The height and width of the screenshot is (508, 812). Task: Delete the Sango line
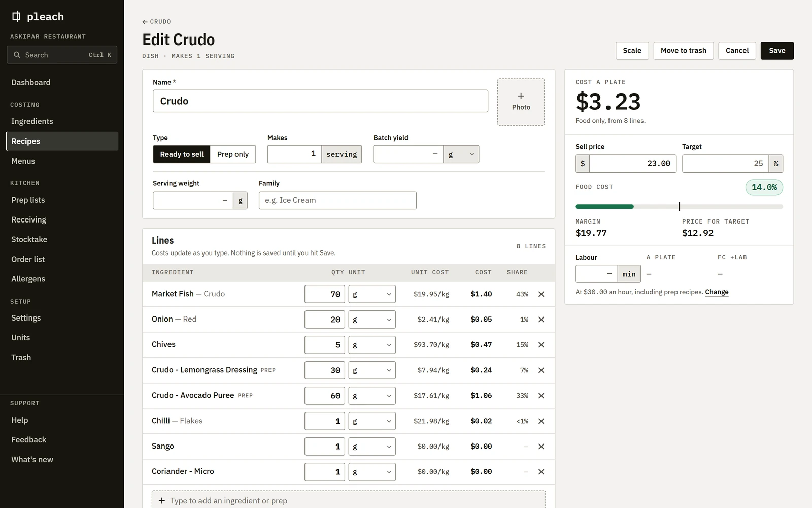tap(541, 447)
